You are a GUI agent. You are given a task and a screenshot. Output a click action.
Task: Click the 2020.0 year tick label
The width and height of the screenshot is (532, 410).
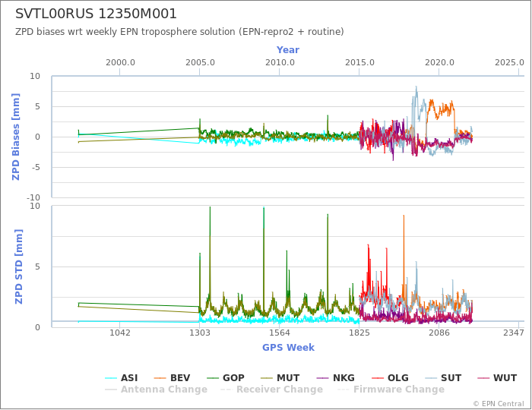[439, 63]
